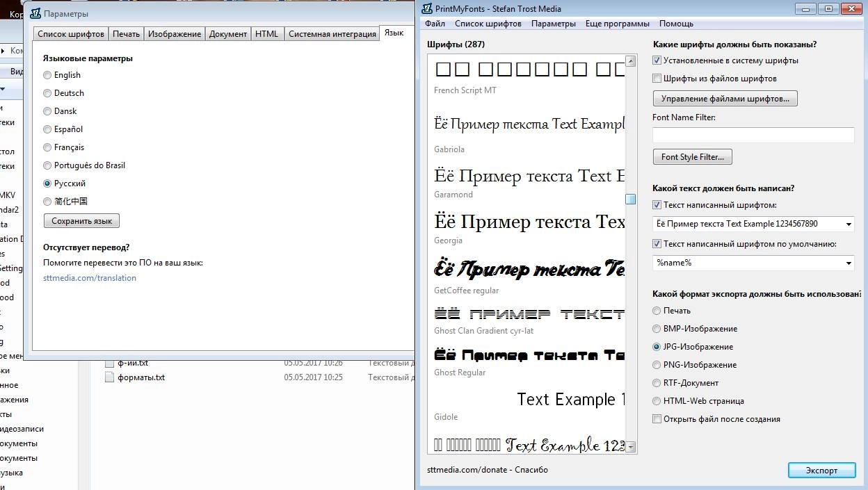Open the Файл menu

click(x=435, y=24)
